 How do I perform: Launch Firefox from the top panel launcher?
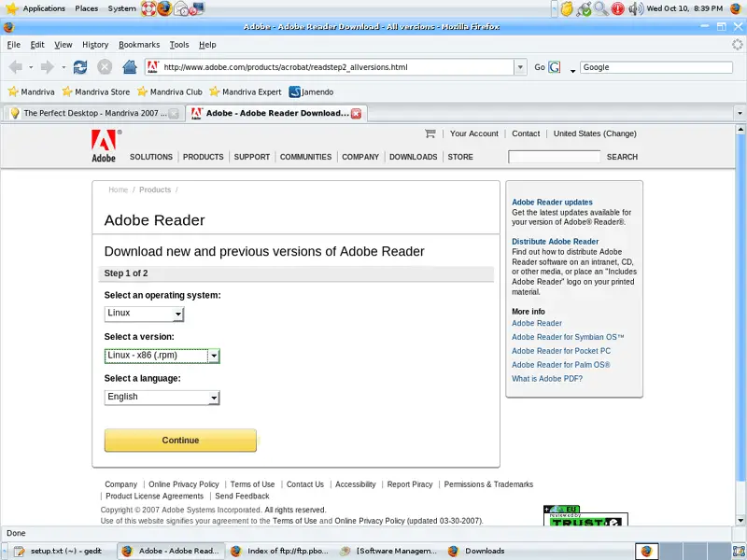point(165,8)
